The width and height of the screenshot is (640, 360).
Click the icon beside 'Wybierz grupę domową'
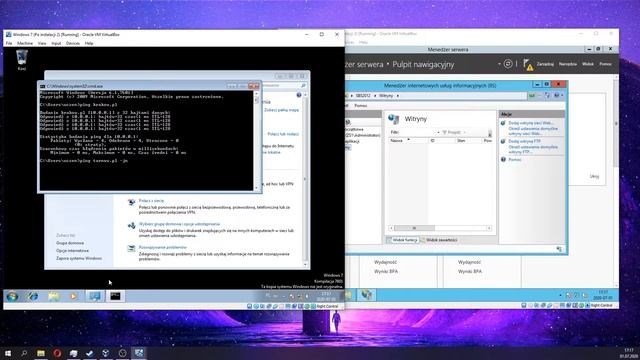tap(131, 225)
